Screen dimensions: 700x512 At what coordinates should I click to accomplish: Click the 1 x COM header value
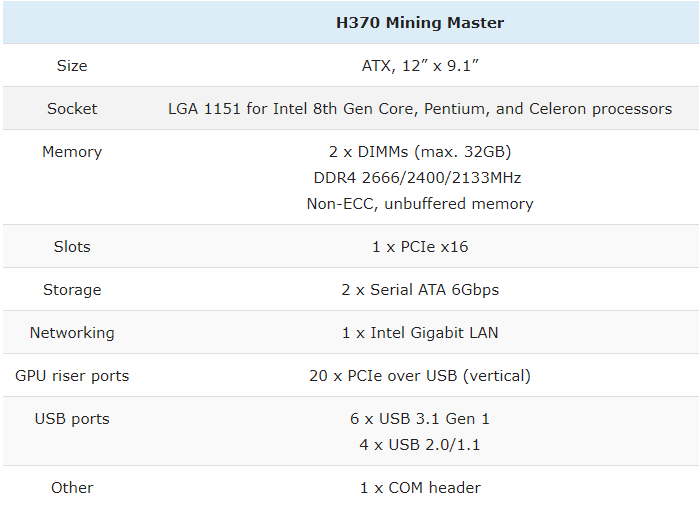click(x=420, y=487)
